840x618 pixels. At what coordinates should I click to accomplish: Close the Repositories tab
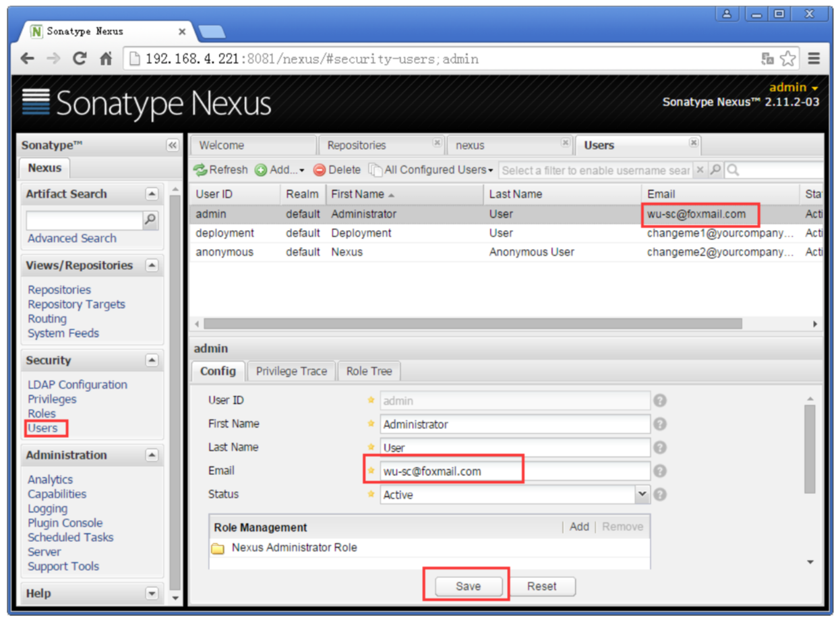(x=438, y=143)
